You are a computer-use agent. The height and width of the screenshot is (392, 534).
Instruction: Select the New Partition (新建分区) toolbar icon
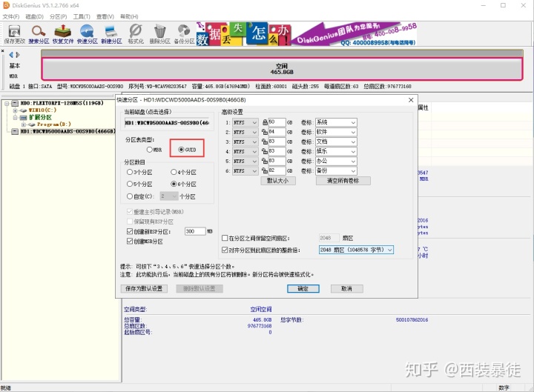(x=111, y=34)
